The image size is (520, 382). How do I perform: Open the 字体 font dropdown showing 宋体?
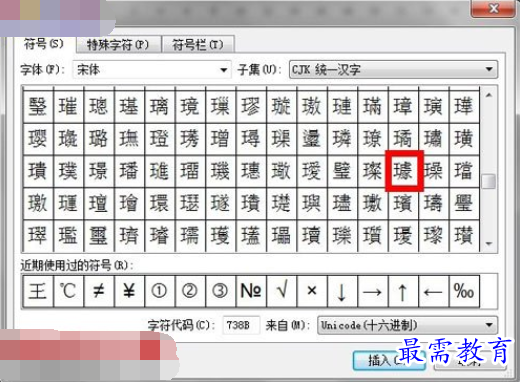click(x=152, y=70)
